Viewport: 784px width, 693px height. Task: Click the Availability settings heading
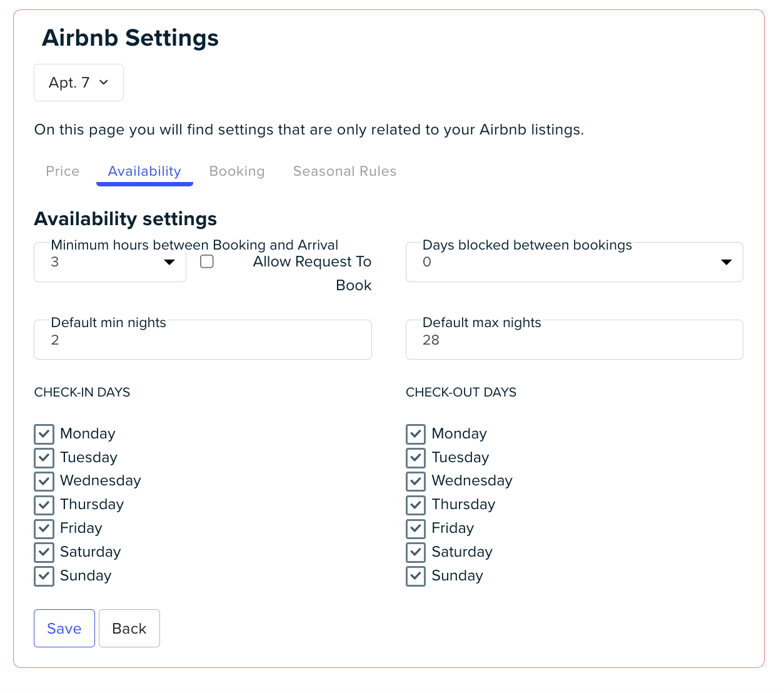tap(126, 219)
